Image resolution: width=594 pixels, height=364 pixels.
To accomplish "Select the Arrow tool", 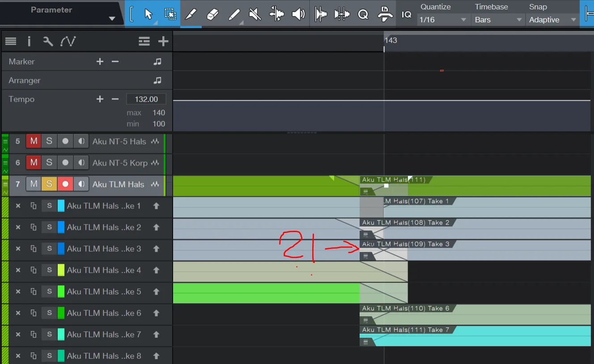I will (x=148, y=14).
